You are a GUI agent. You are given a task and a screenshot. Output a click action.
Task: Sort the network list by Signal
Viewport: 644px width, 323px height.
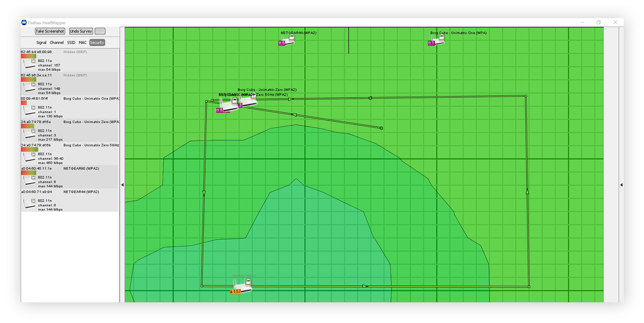tap(41, 43)
